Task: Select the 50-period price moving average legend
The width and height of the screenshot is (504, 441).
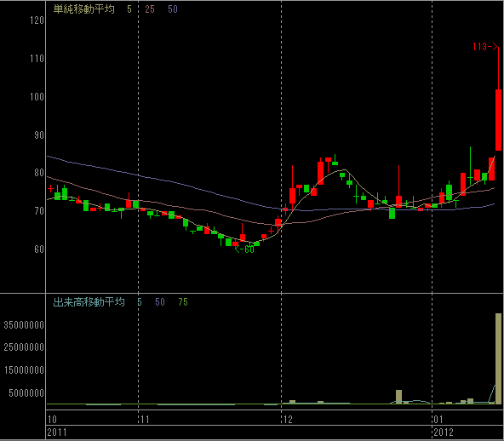Action: (173, 9)
